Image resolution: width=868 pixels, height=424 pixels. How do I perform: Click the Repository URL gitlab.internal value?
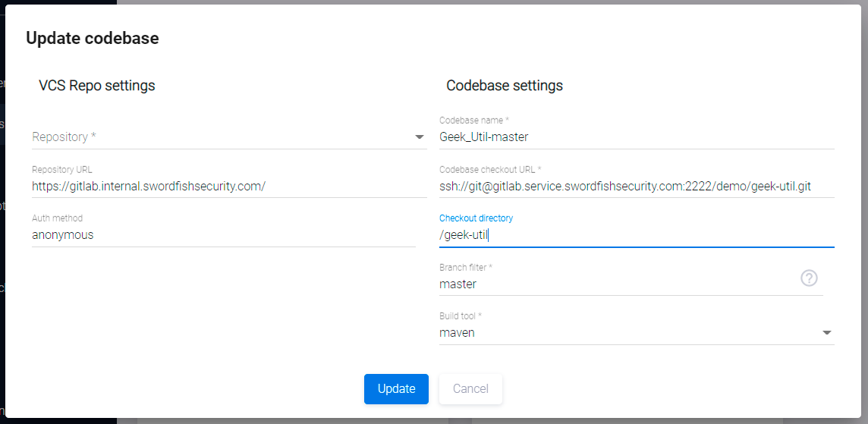149,186
